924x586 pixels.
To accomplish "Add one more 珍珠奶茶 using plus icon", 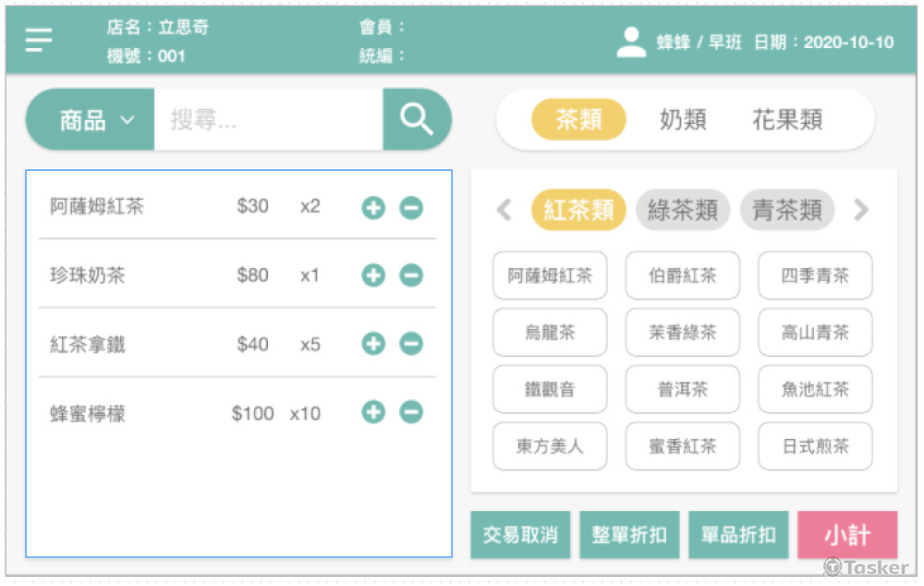I will 372,275.
